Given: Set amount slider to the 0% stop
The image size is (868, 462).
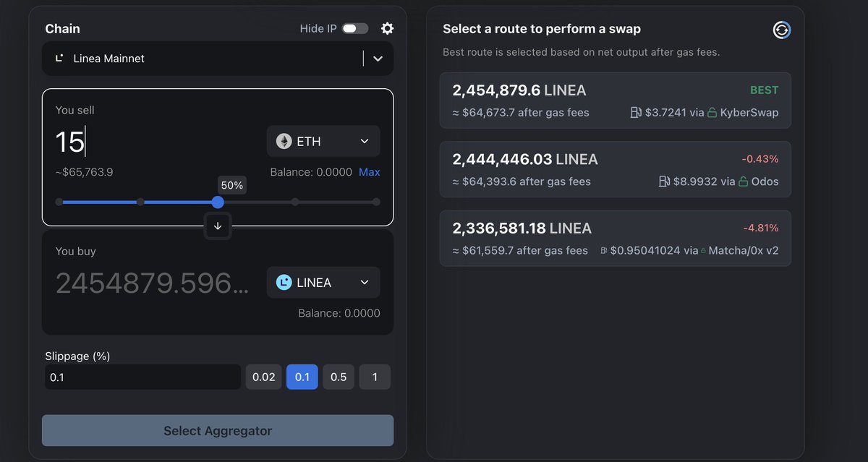Looking at the screenshot, I should tap(59, 202).
